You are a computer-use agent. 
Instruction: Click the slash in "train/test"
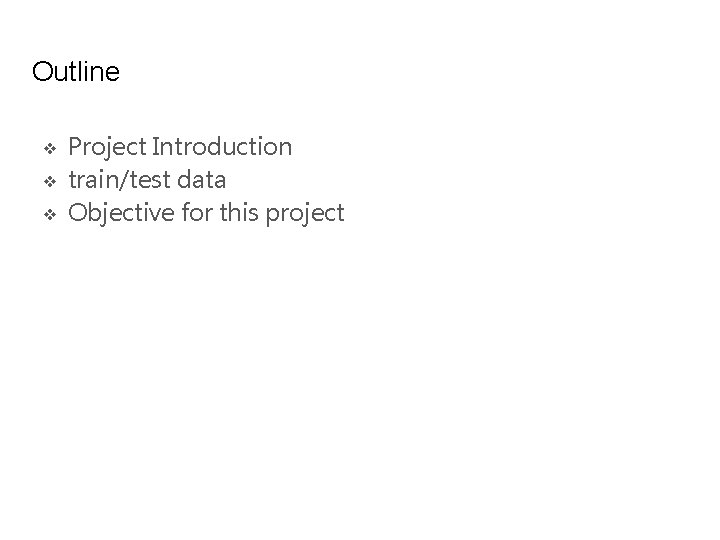121,181
